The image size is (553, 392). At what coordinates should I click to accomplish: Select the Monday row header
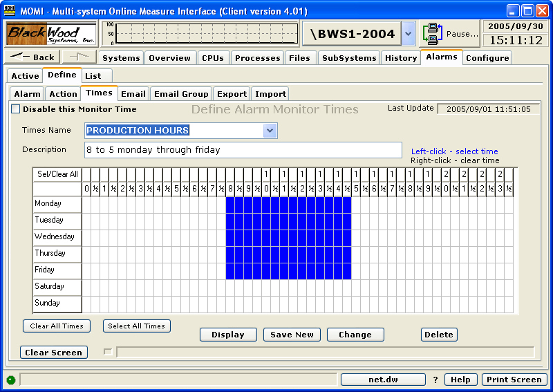coord(57,204)
